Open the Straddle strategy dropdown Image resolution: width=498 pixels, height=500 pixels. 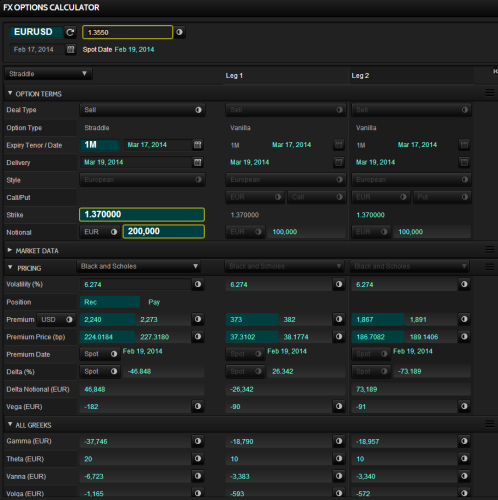pyautogui.click(x=48, y=74)
